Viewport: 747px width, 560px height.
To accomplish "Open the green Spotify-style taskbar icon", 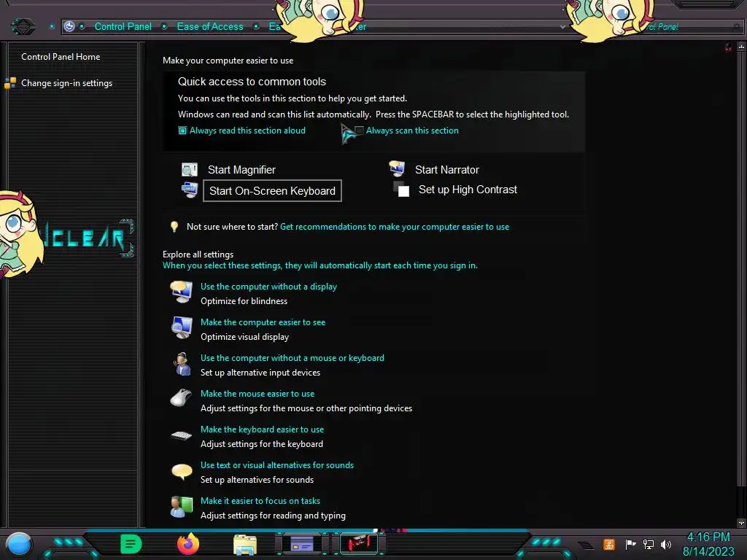I will pyautogui.click(x=131, y=544).
